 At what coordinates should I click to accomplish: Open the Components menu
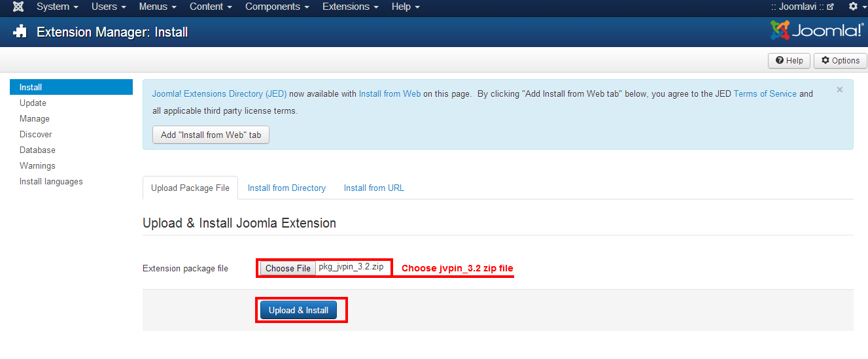[277, 7]
